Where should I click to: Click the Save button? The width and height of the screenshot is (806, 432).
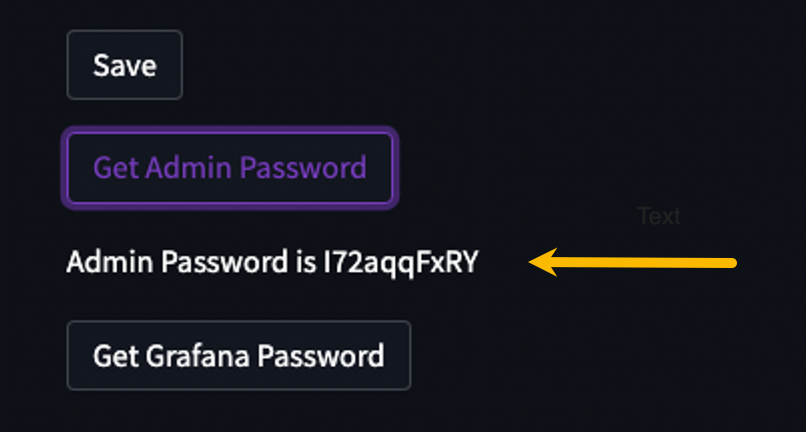coord(125,65)
